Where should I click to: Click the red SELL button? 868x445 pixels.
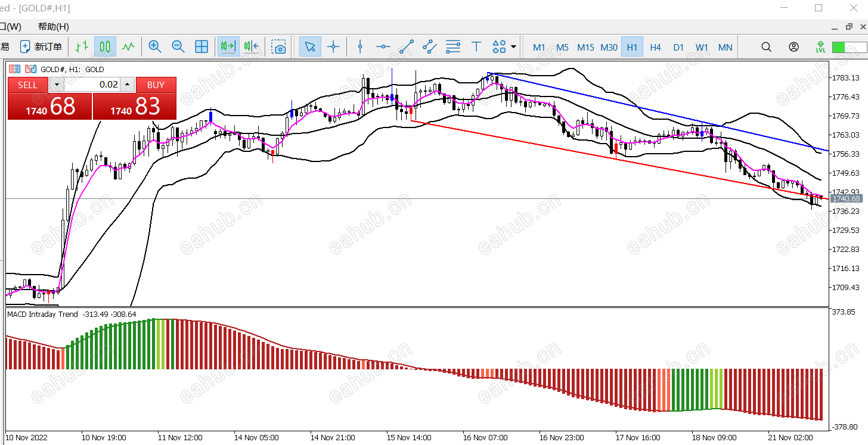[x=27, y=85]
